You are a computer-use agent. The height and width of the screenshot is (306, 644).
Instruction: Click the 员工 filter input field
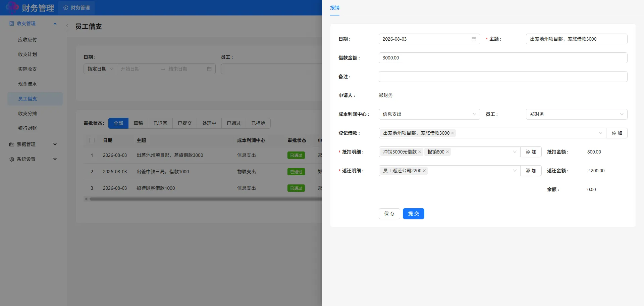(271, 69)
